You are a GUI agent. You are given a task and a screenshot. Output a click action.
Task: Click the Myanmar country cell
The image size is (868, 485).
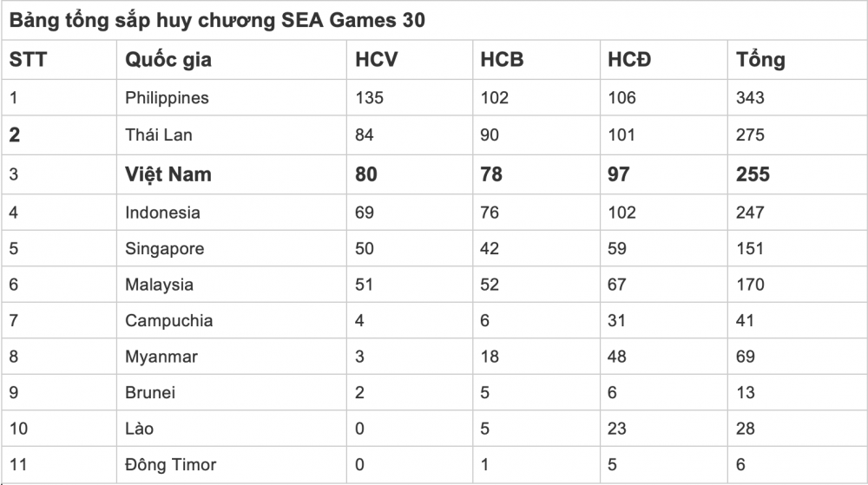[161, 357]
